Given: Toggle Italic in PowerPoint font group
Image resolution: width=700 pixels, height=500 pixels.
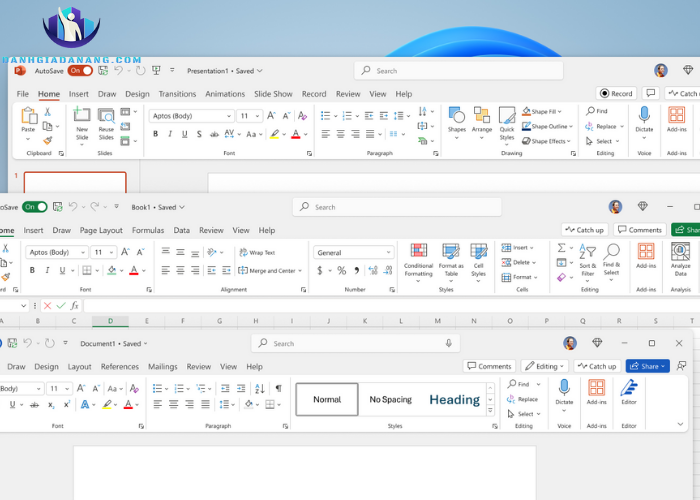Looking at the screenshot, I should click(170, 134).
